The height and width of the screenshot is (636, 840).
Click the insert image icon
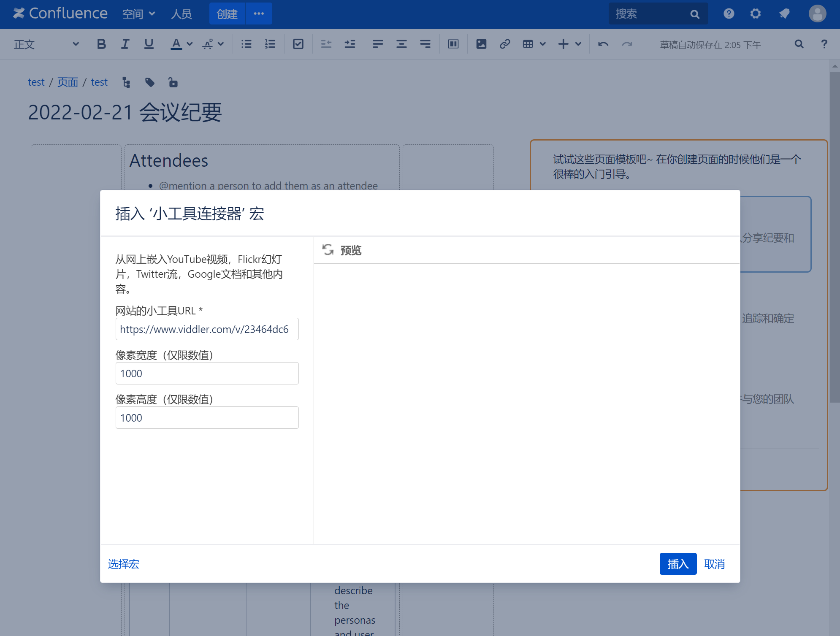481,44
